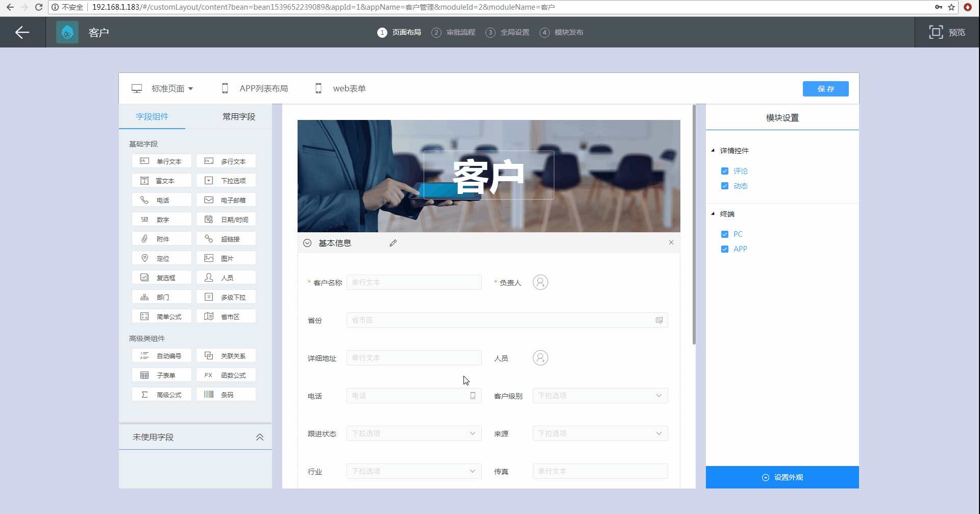Click the 省份 region input field
Image resolution: width=980 pixels, height=514 pixels.
click(507, 320)
